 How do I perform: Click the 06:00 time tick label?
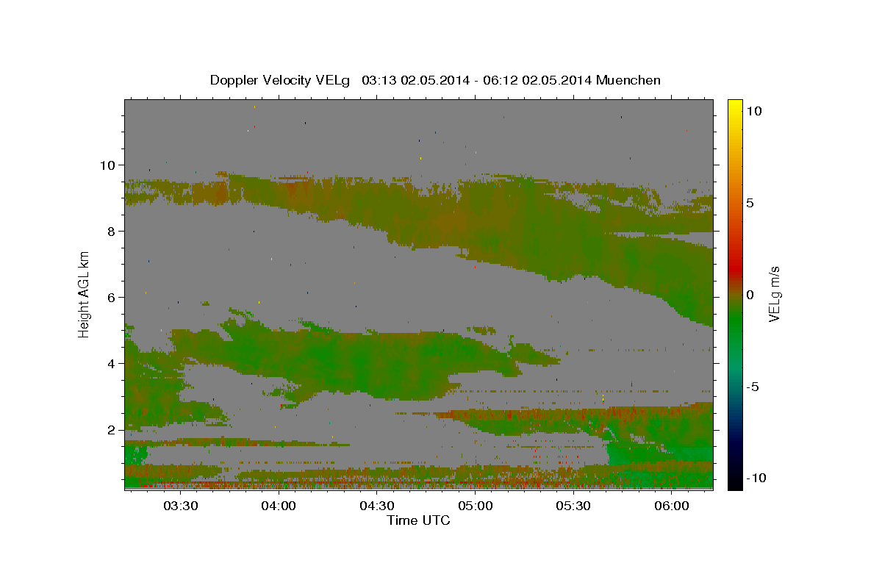point(672,506)
